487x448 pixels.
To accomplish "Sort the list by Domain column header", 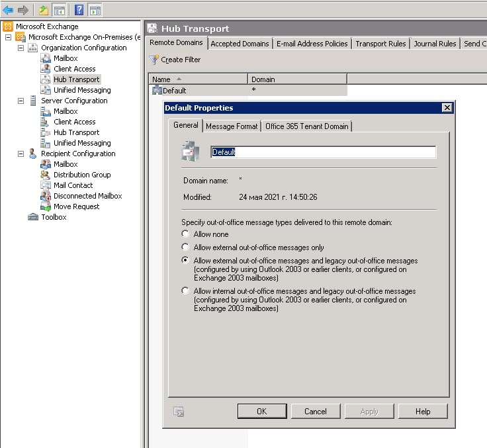I will click(297, 79).
